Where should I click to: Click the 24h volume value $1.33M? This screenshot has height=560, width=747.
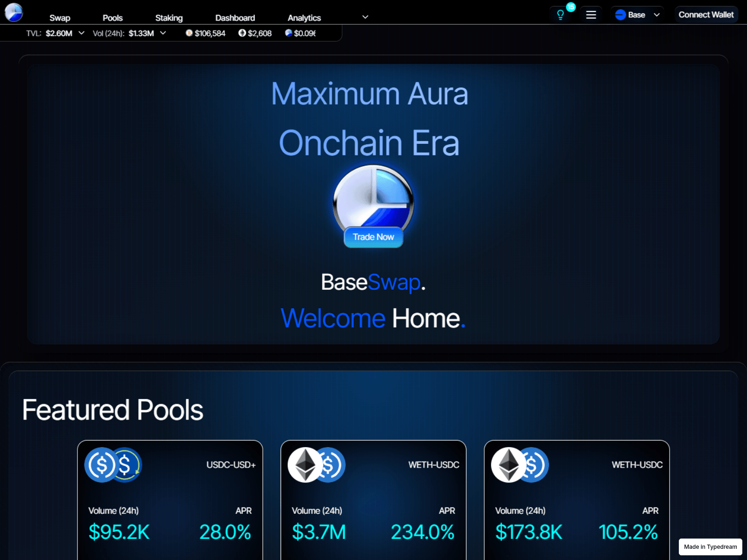[141, 33]
